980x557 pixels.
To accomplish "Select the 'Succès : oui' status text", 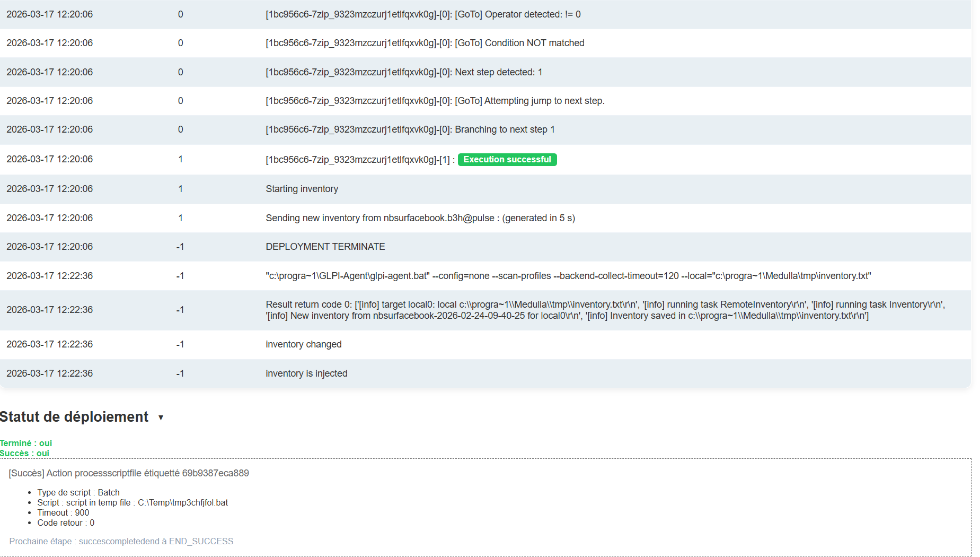I will pyautogui.click(x=24, y=453).
